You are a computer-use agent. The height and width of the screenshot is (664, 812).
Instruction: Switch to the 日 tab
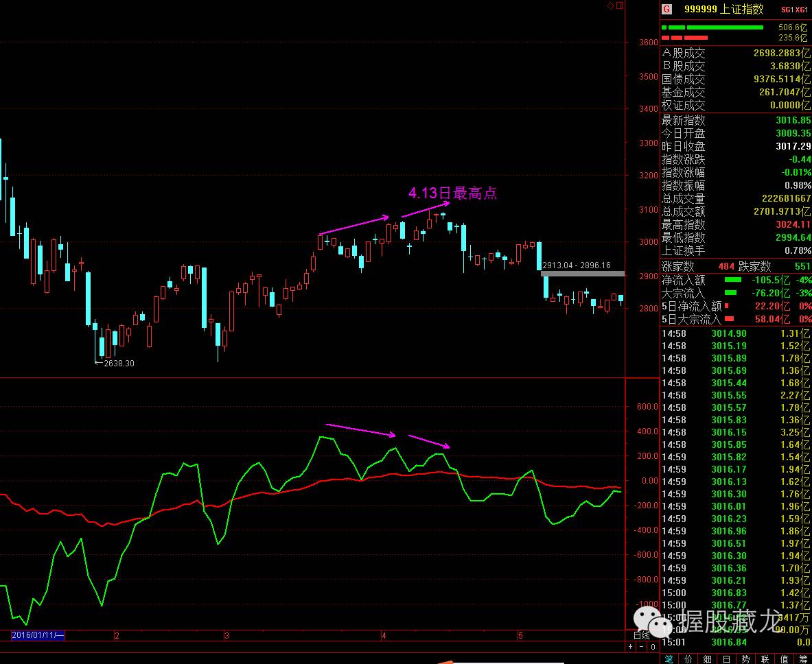coord(727,659)
